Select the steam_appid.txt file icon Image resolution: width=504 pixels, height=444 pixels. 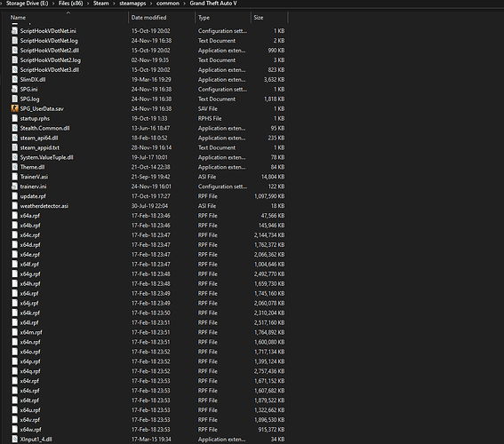(14, 147)
